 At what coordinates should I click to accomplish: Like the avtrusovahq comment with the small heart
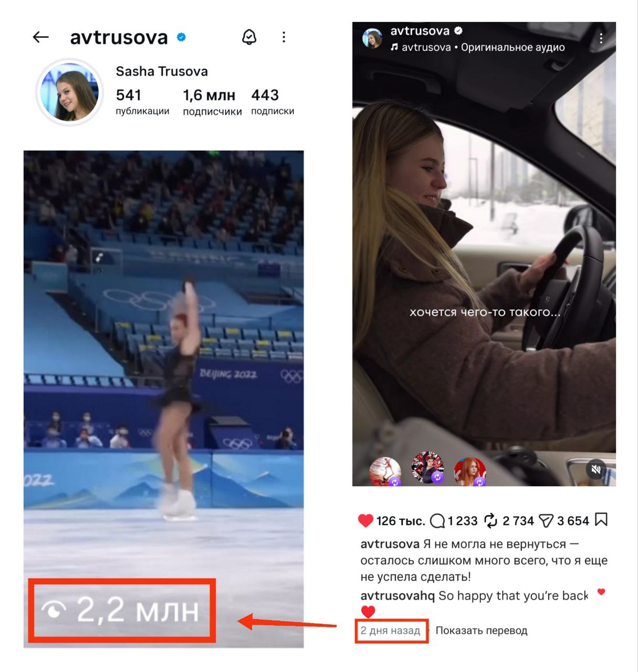coord(601,592)
